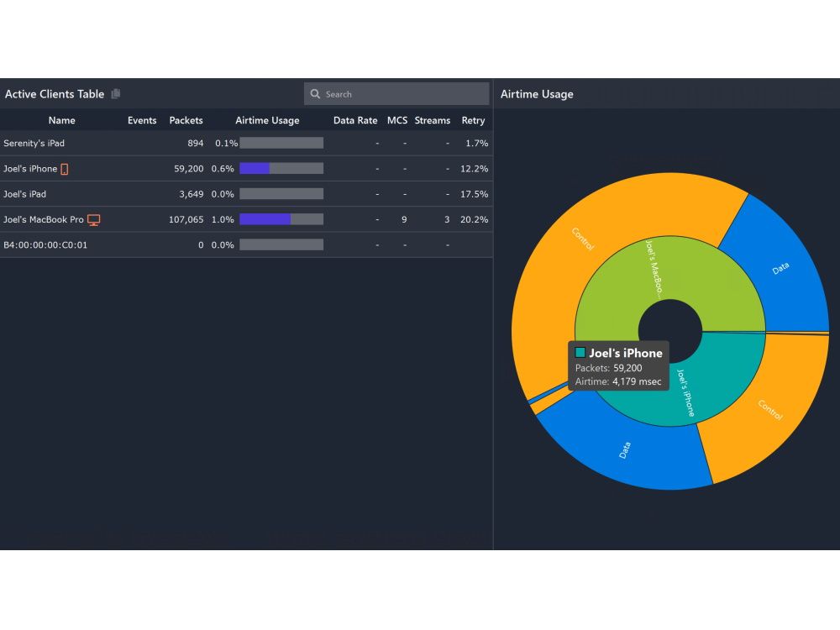This screenshot has height=630, width=840.
Task: Select Joel's iPhone name in the clients table
Action: (30, 169)
